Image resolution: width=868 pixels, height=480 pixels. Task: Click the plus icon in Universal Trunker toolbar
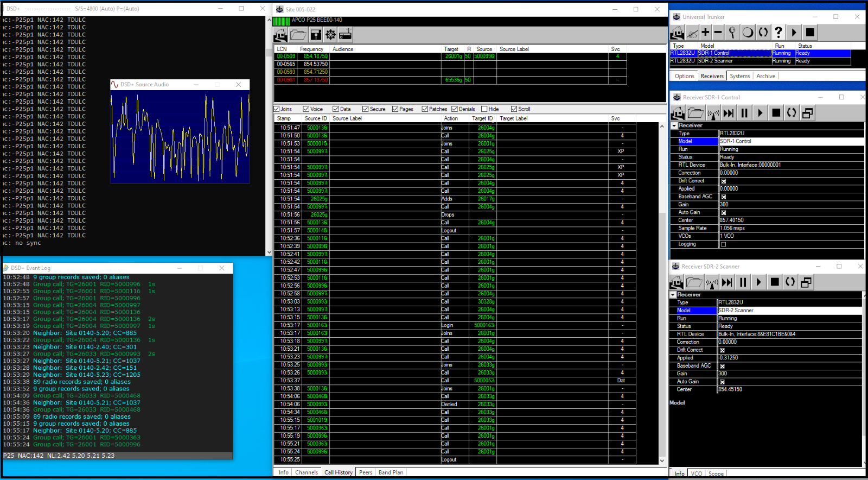(705, 33)
